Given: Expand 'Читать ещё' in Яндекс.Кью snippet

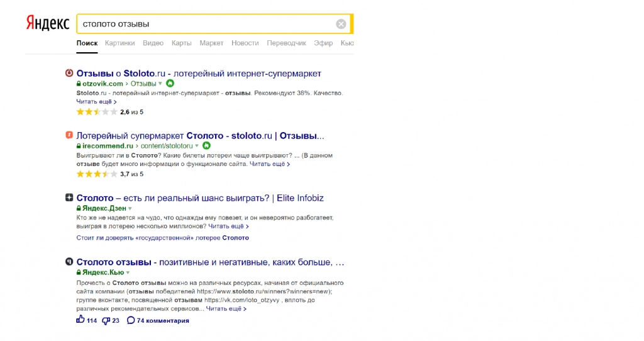Looking at the screenshot, I should pos(226,308).
